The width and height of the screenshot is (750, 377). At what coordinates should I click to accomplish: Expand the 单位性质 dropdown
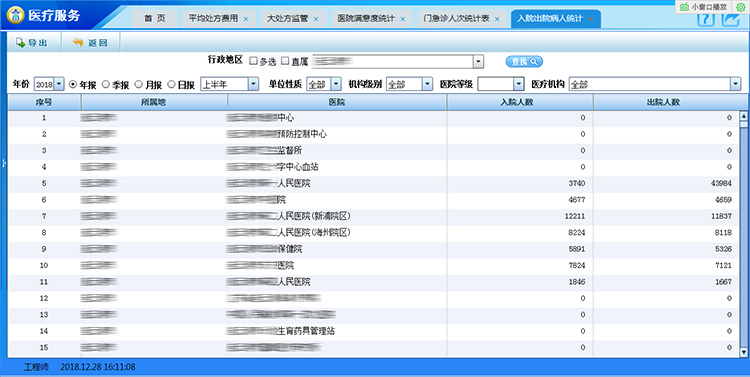tap(324, 85)
